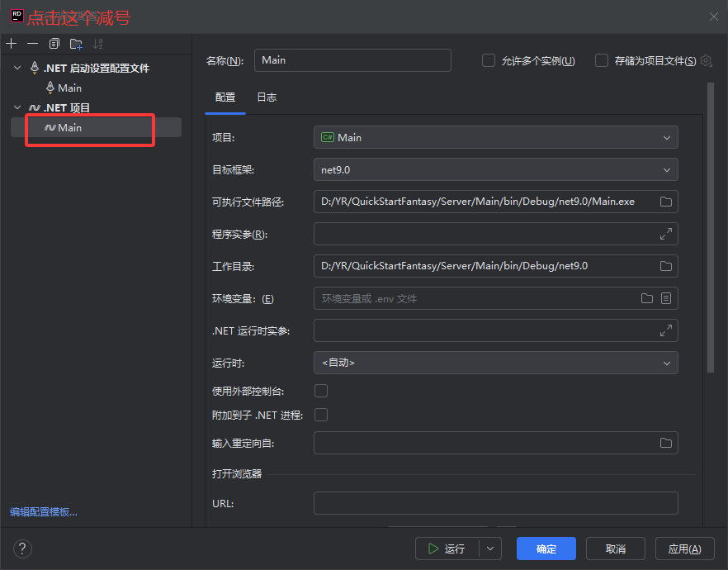Open the project Main dropdown
This screenshot has width=728, height=570.
pyautogui.click(x=495, y=137)
